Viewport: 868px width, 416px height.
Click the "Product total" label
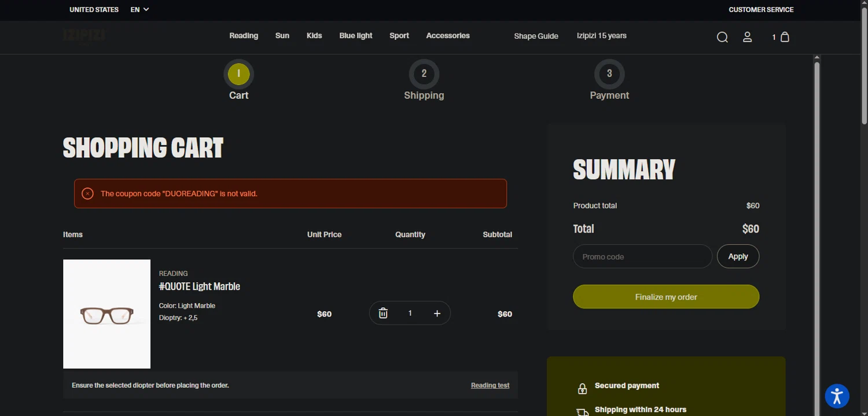(x=595, y=205)
